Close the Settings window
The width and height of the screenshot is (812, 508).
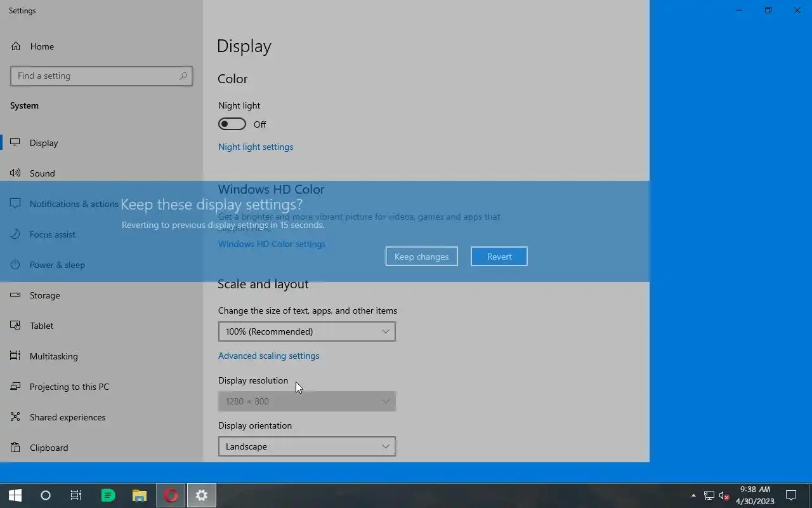pyautogui.click(x=797, y=10)
